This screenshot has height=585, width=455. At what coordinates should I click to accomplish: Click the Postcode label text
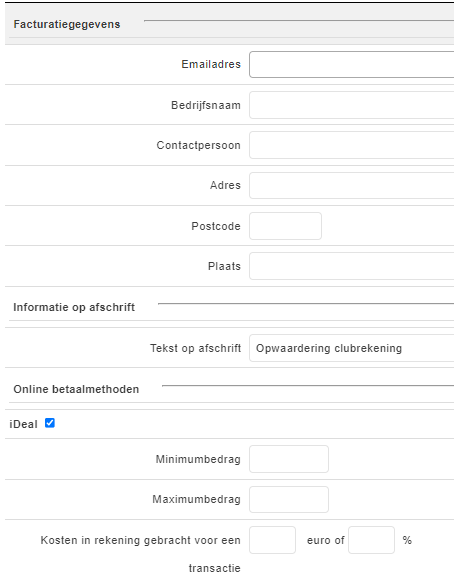216,226
